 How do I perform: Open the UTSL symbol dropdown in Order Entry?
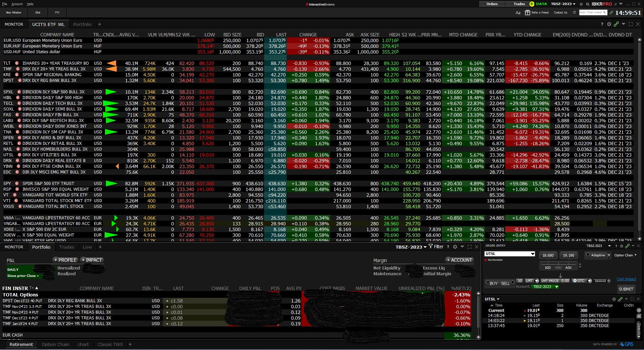[x=532, y=254]
